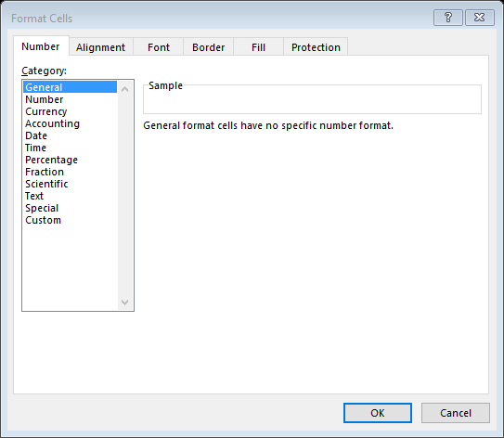Open the Protection tab
The height and width of the screenshot is (438, 504).
coord(316,47)
